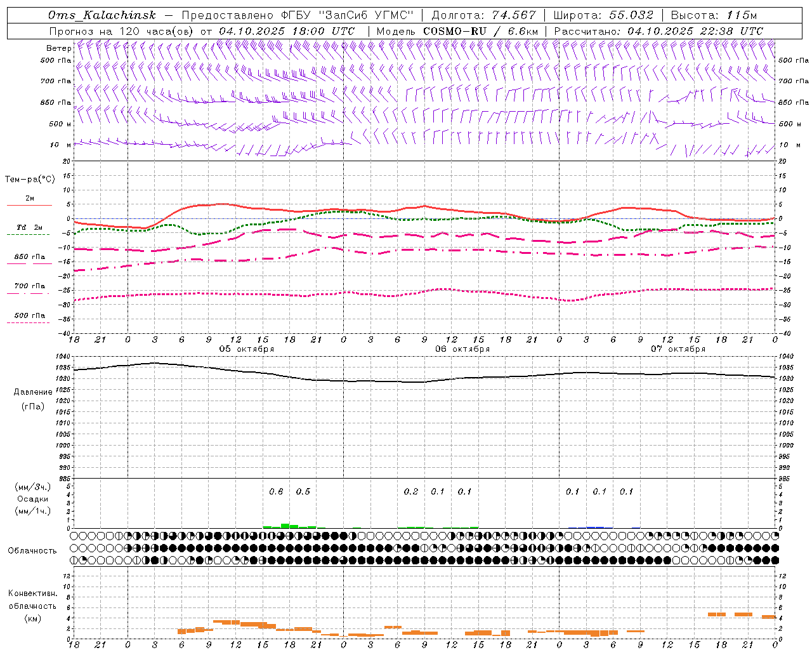The width and height of the screenshot is (812, 650).
Task: Click the Осадки panel label
Action: 33,500
